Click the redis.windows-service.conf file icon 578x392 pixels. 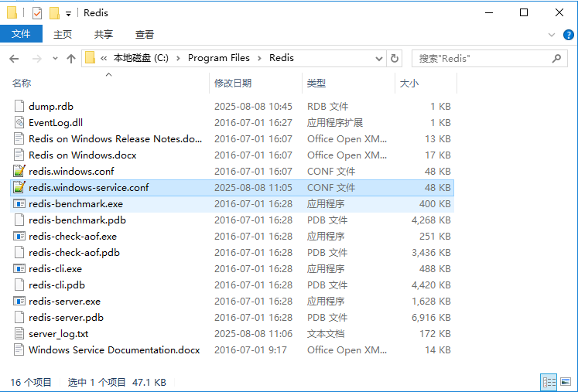(x=19, y=187)
